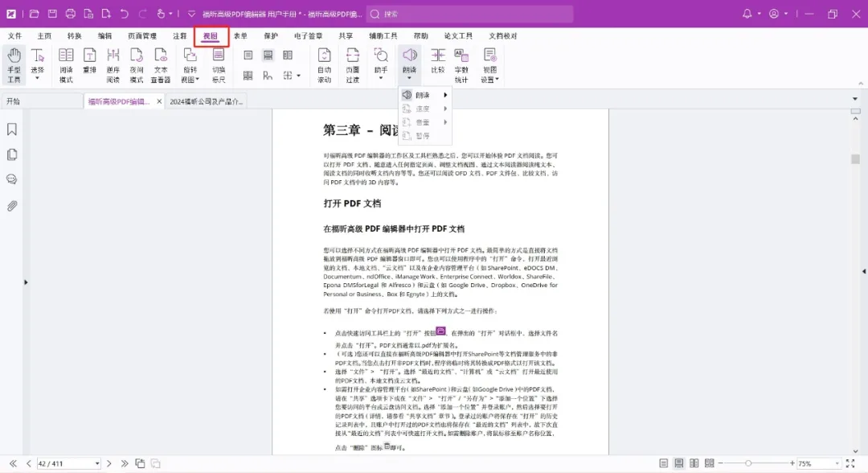868x473 pixels.
Task: Open the 文件 menu
Action: coord(15,36)
